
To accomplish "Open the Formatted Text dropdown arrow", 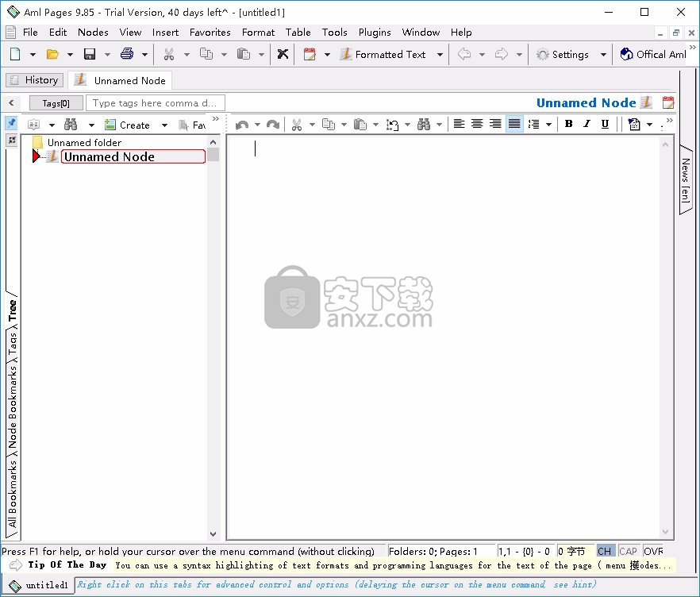I will (x=440, y=55).
